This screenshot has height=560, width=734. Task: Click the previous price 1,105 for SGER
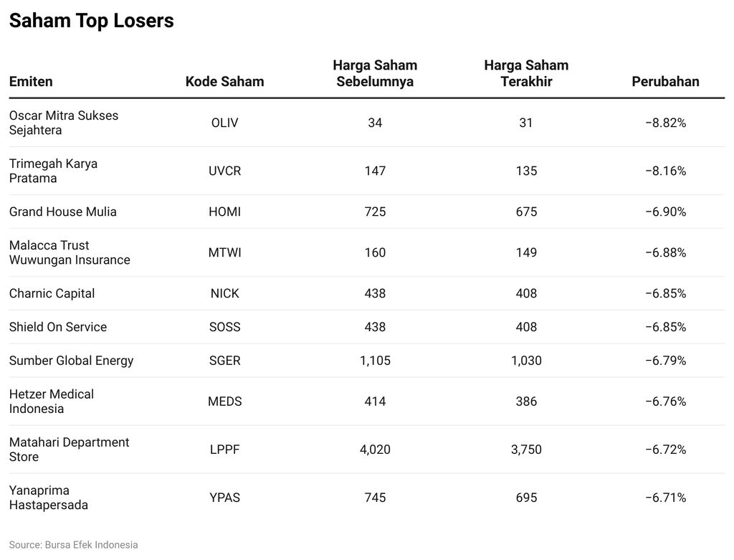(x=375, y=361)
